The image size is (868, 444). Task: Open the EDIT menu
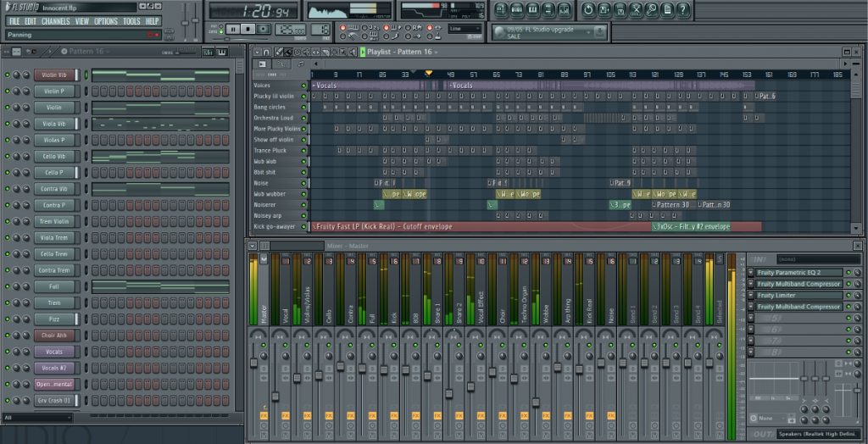click(31, 21)
